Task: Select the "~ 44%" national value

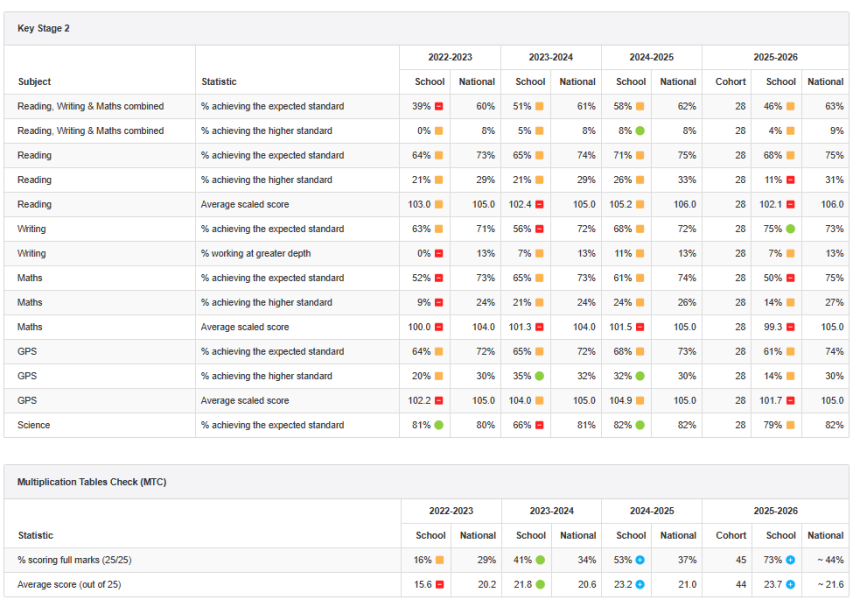Action: tap(831, 560)
